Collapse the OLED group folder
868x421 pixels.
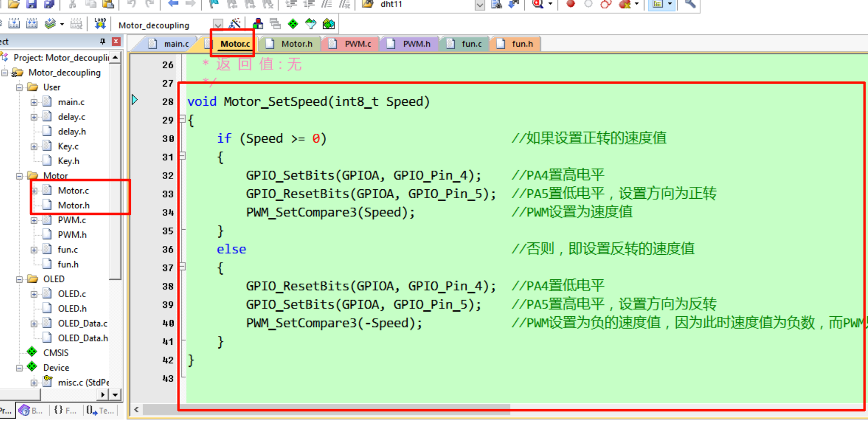19,279
